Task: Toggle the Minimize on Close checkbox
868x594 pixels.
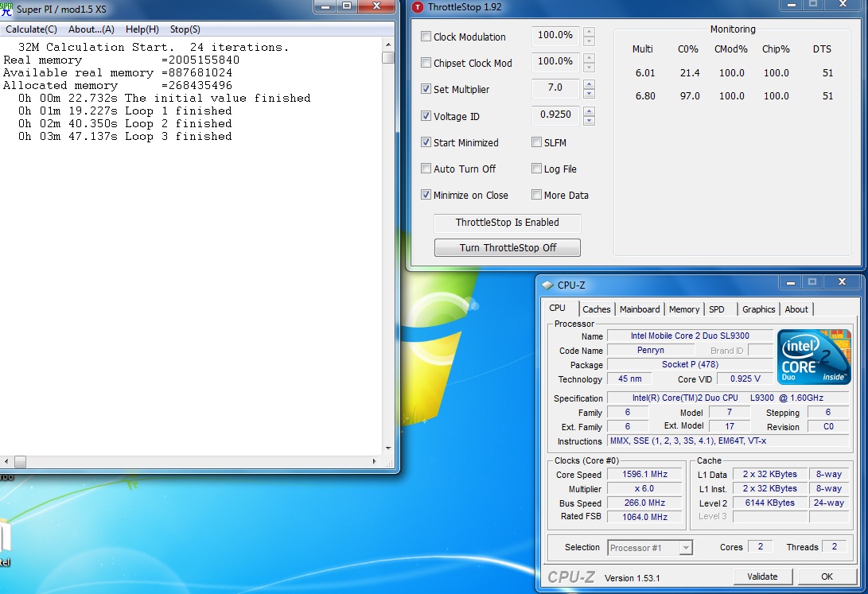Action: tap(426, 195)
